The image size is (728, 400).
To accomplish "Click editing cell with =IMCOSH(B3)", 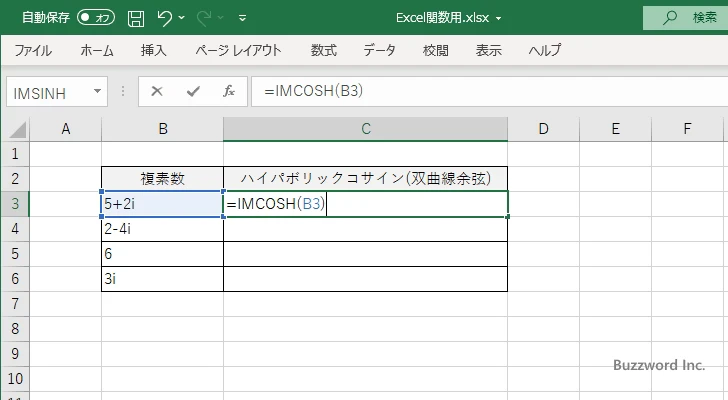I will pos(365,204).
